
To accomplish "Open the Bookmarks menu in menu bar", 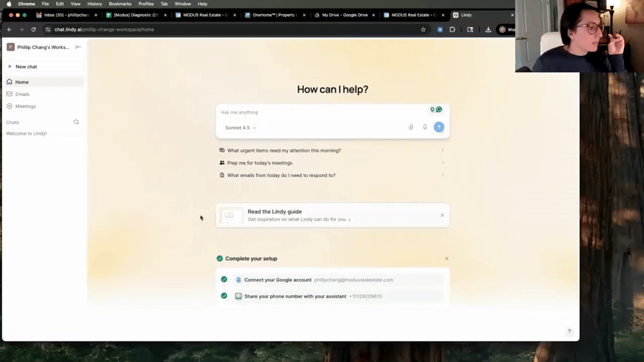I will tap(119, 4).
